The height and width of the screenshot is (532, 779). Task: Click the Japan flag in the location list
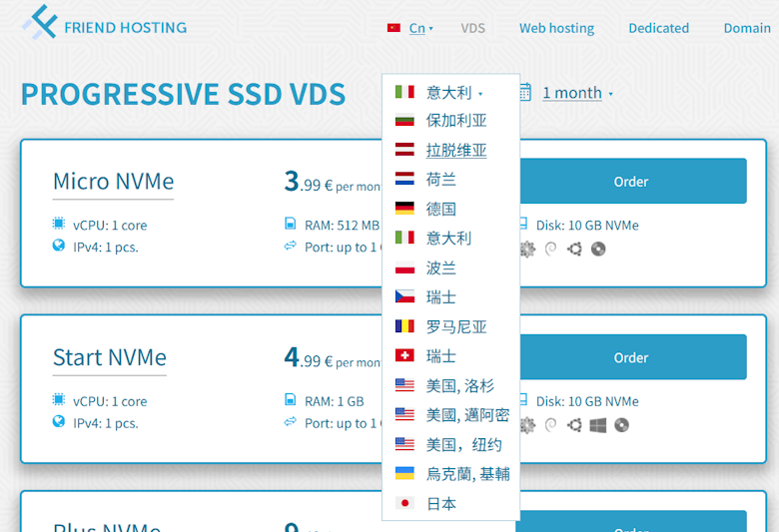click(x=404, y=503)
